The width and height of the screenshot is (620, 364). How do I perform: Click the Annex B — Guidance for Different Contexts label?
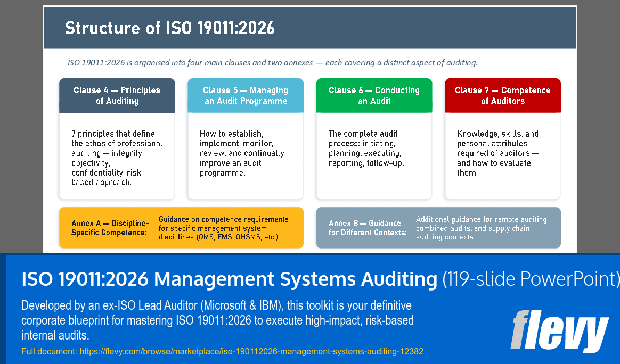click(x=368, y=228)
